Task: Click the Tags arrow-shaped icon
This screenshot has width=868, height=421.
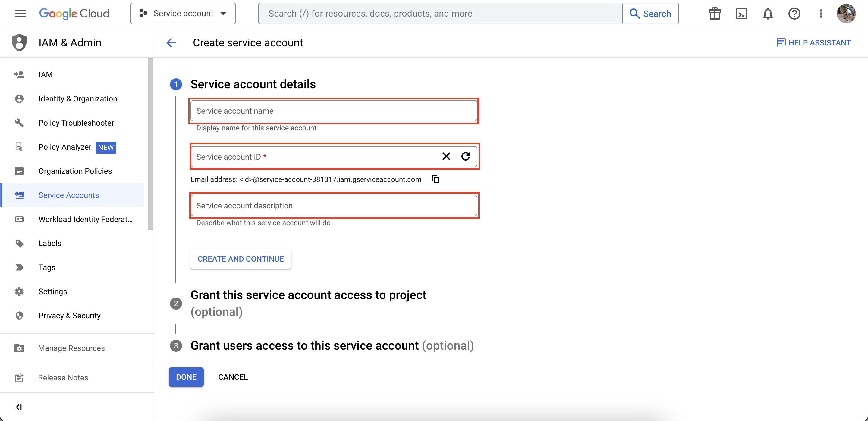Action: tap(19, 267)
